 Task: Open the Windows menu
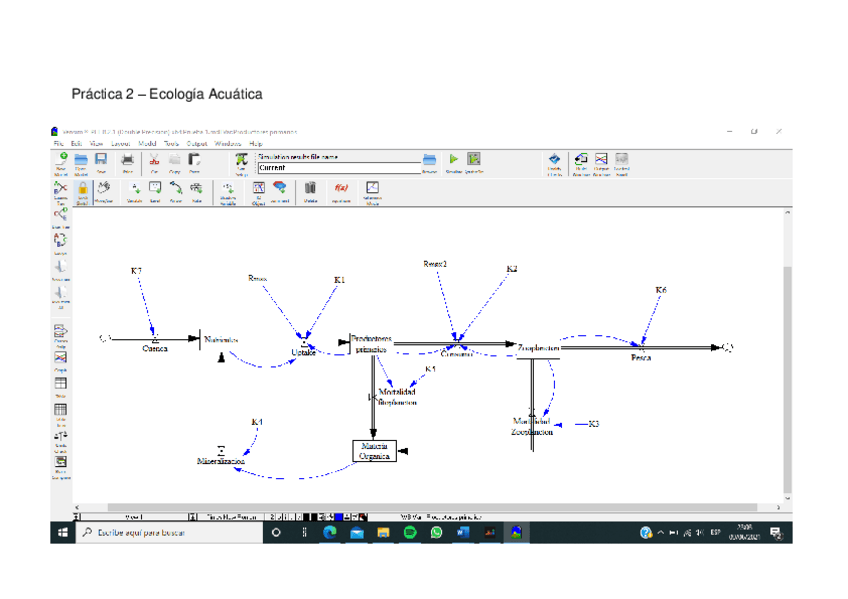[x=226, y=144]
